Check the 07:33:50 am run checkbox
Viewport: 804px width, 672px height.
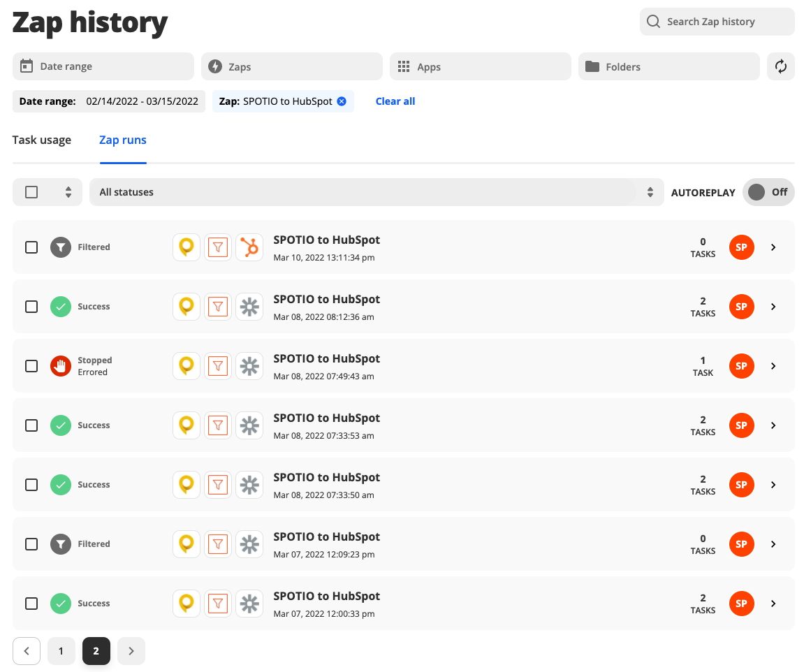click(x=32, y=485)
